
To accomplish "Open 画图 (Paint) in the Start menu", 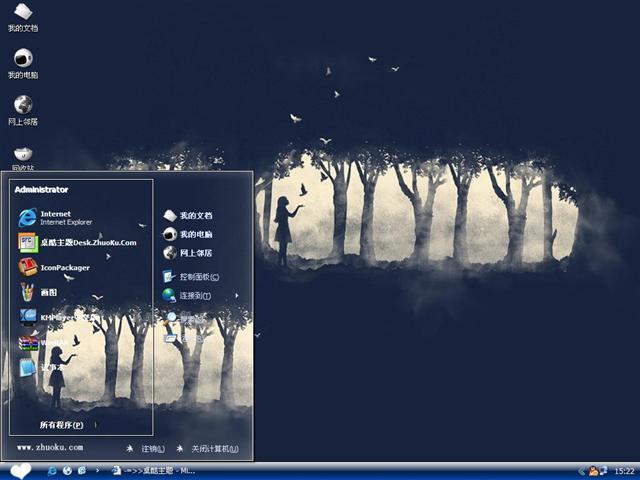I will [38, 292].
